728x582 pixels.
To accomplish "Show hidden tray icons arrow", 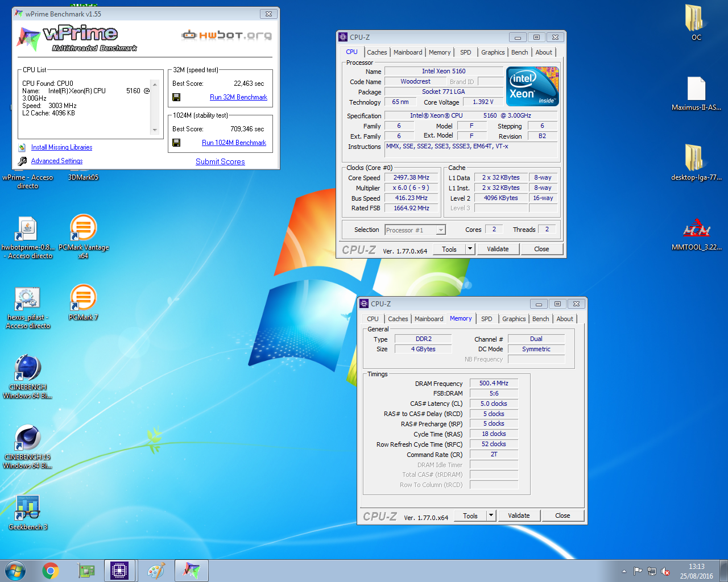I will coord(624,571).
